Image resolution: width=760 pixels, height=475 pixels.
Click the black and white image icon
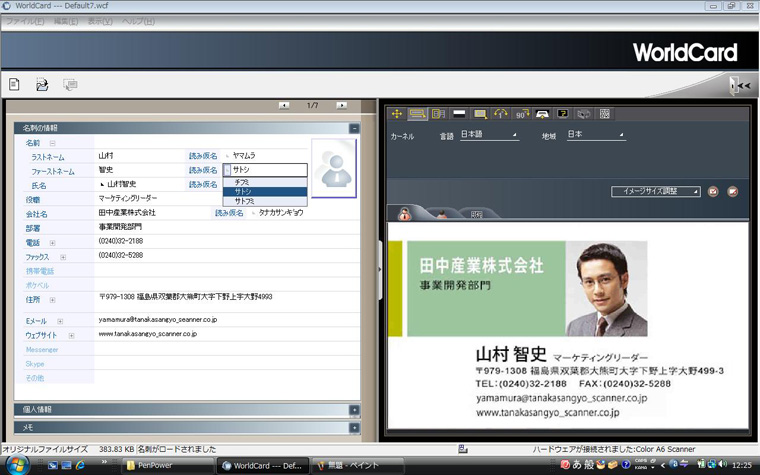[459, 114]
